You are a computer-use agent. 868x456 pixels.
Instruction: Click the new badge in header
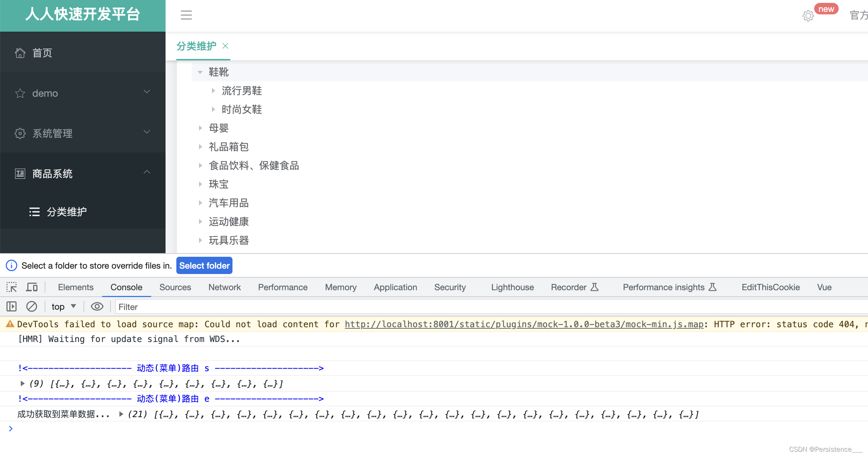pyautogui.click(x=826, y=9)
